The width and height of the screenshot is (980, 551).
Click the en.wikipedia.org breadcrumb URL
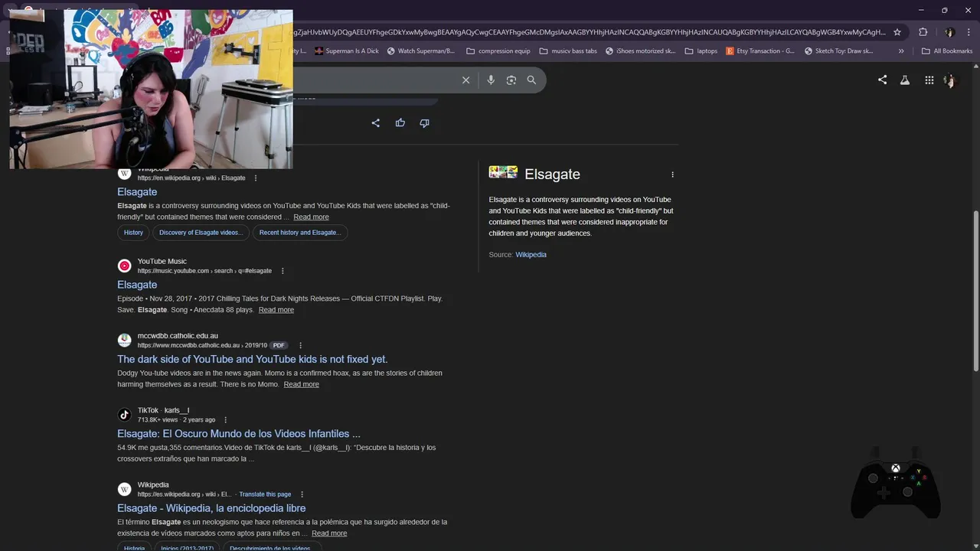[191, 178]
